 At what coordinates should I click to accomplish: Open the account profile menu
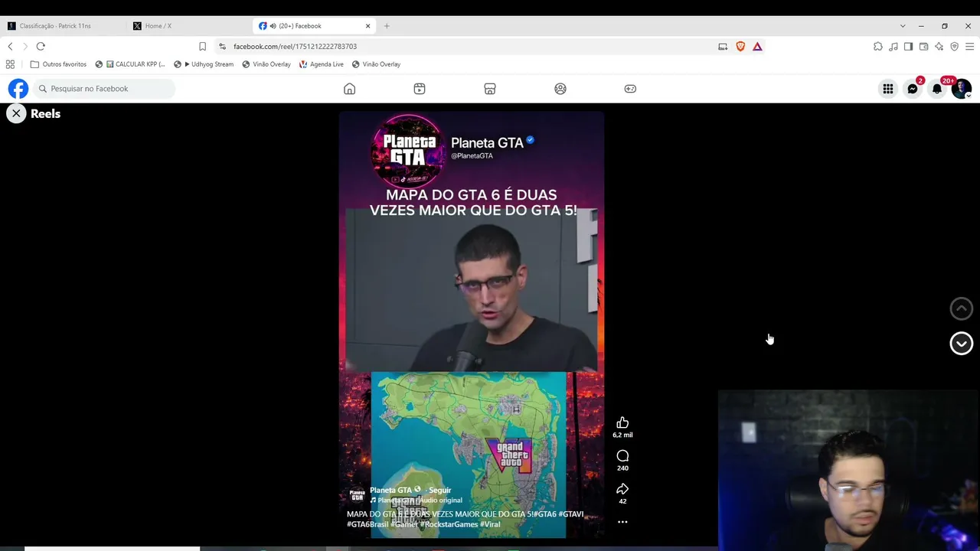[962, 89]
